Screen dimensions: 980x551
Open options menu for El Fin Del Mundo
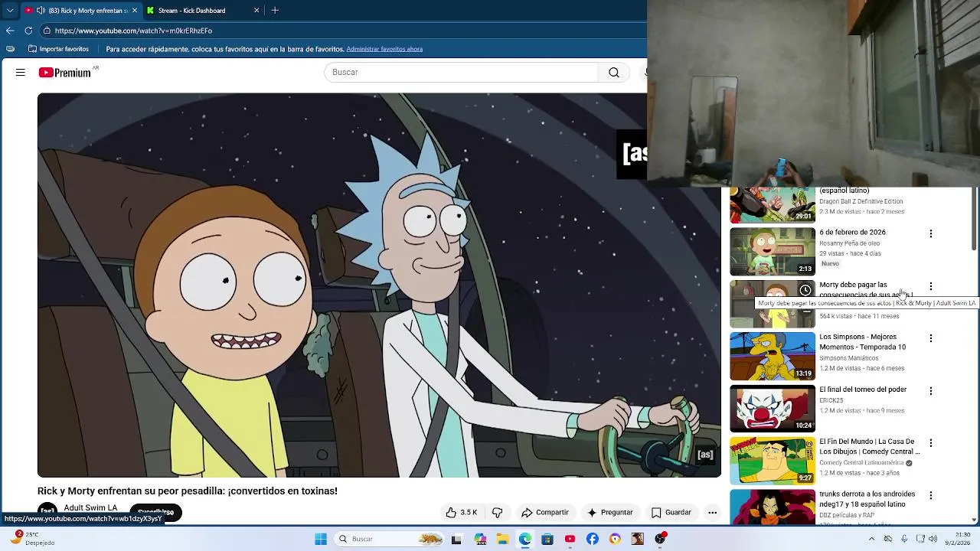point(931,443)
